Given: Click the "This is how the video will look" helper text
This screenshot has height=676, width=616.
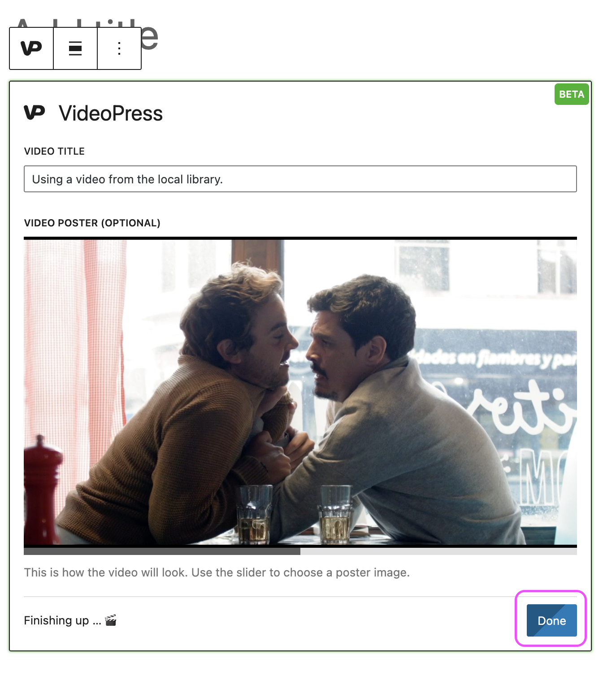Looking at the screenshot, I should pyautogui.click(x=217, y=572).
